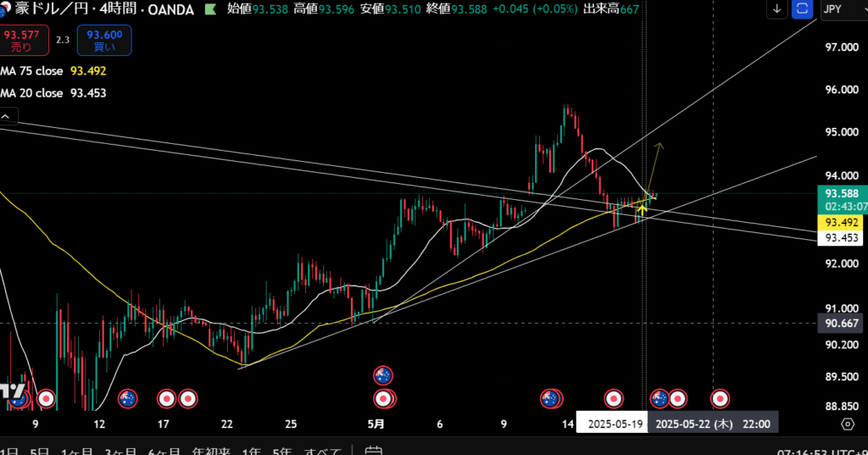Screen dimensions: 868x455
Task: Click the +0.045 (+0.05%) change value
Action: point(536,9)
